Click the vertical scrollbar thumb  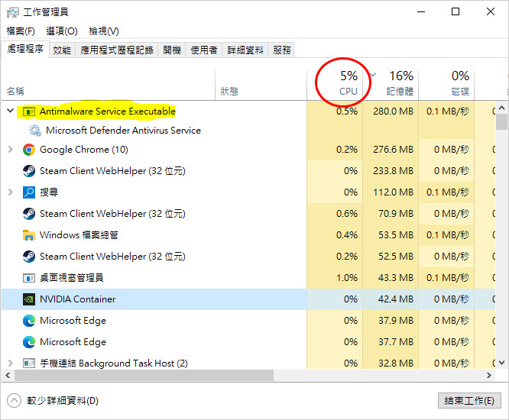[x=502, y=122]
